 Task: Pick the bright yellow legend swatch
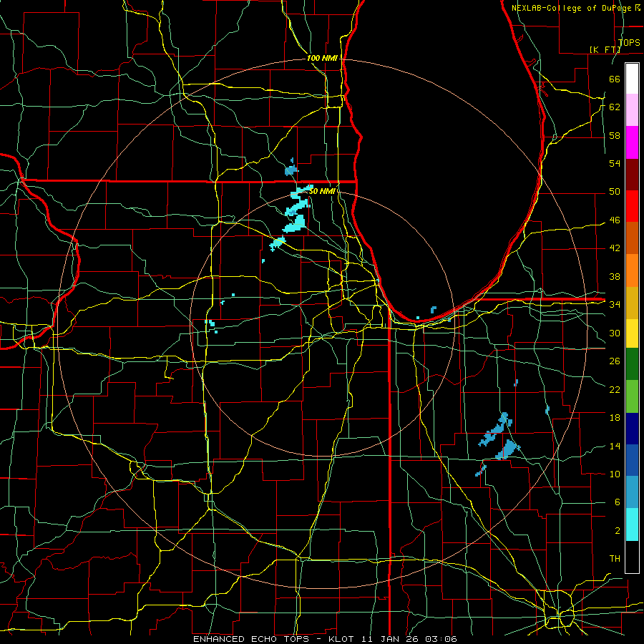pos(632,333)
